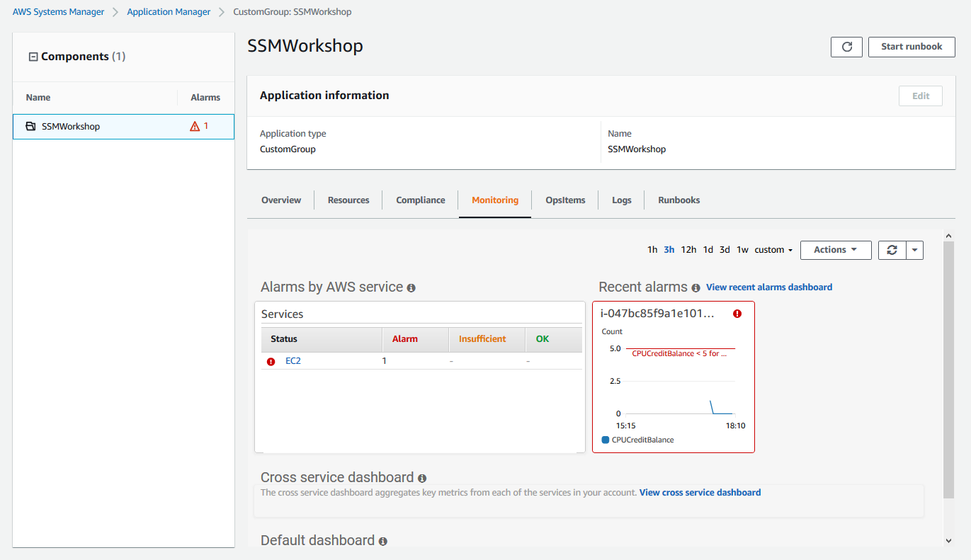
Task: Open the Compliance tab
Action: [x=421, y=200]
